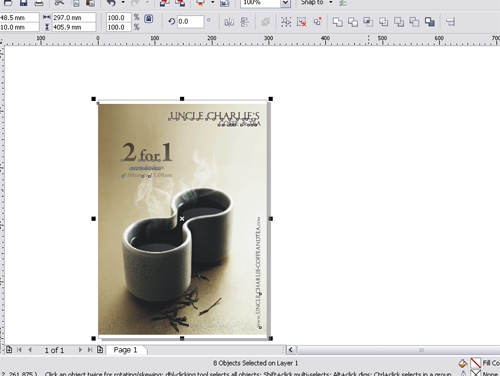The image size is (500, 376).
Task: Click the center X marker of the selection
Action: click(x=182, y=219)
